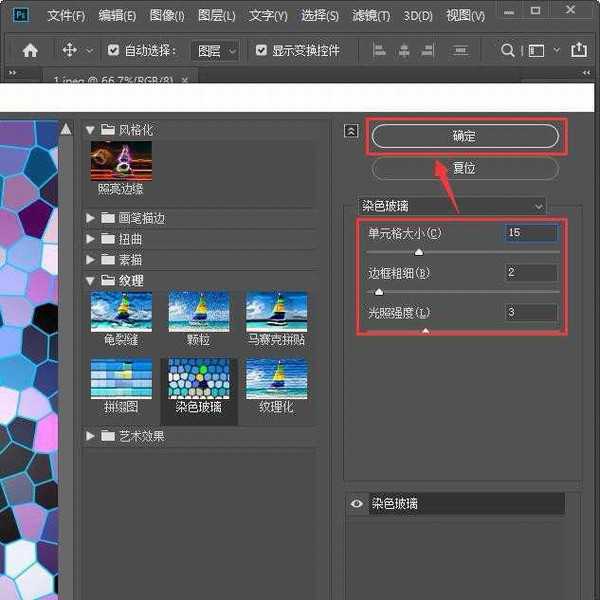
Task: Click the Home icon in options bar
Action: pyautogui.click(x=30, y=50)
